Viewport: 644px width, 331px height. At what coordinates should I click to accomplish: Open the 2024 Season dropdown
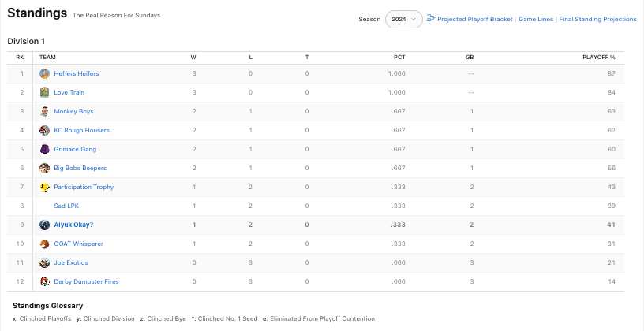click(x=403, y=19)
